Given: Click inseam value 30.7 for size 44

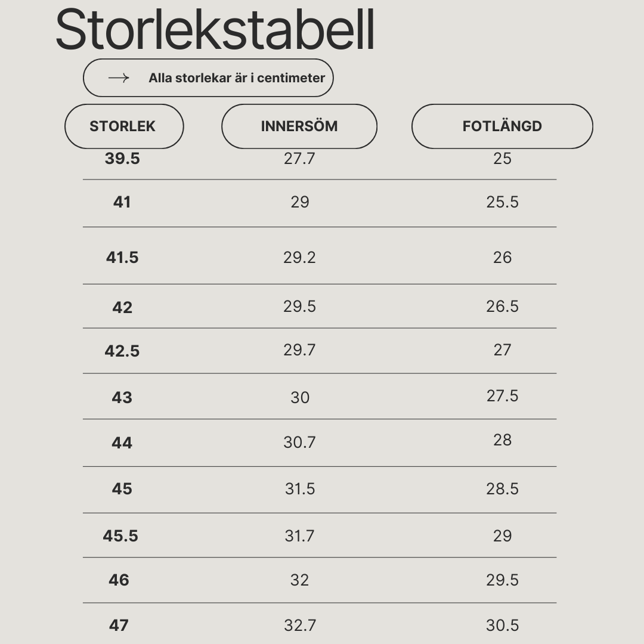Looking at the screenshot, I should pyautogui.click(x=299, y=442).
